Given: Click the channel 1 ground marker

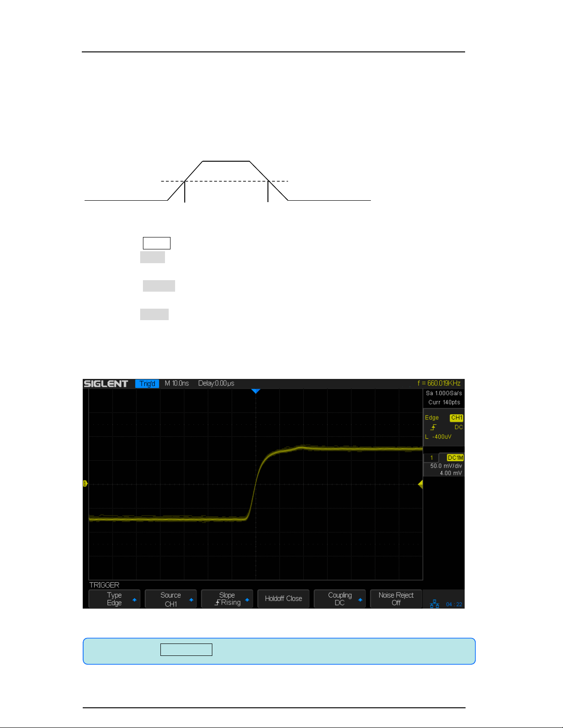Looking at the screenshot, I should (85, 483).
